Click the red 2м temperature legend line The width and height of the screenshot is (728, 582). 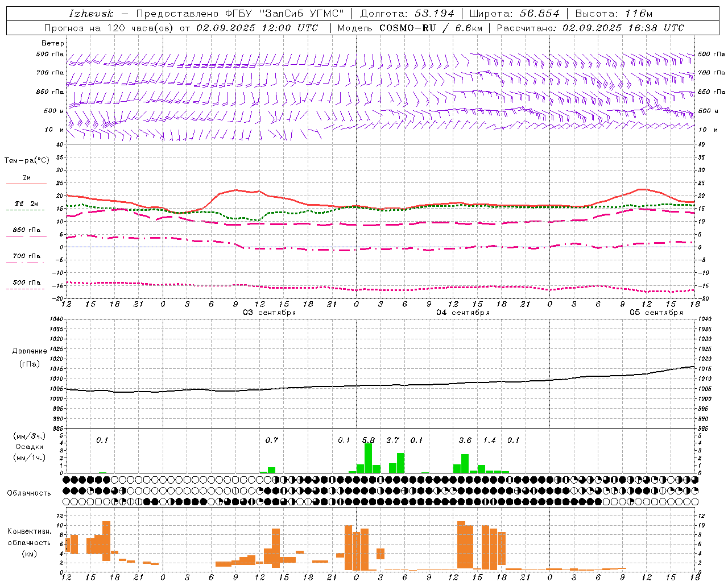pos(26,184)
